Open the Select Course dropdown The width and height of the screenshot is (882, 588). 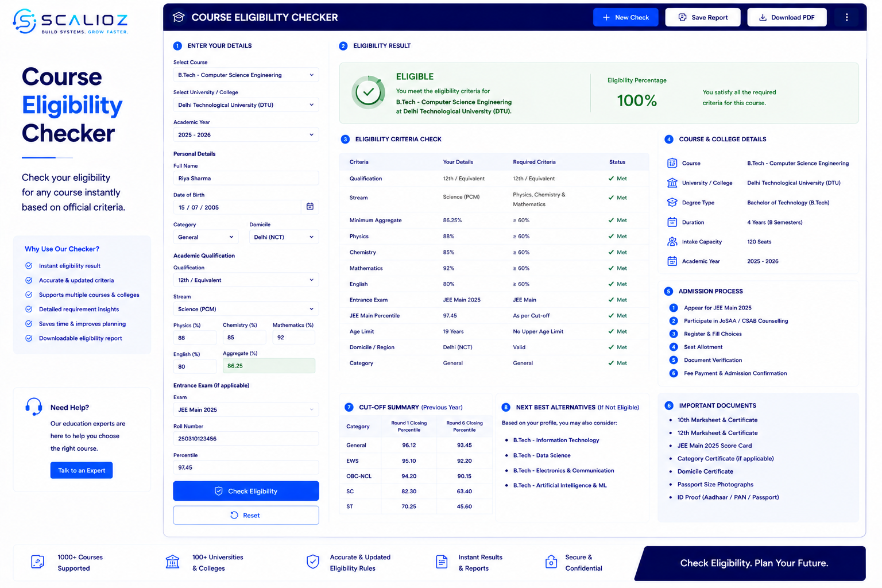[246, 75]
